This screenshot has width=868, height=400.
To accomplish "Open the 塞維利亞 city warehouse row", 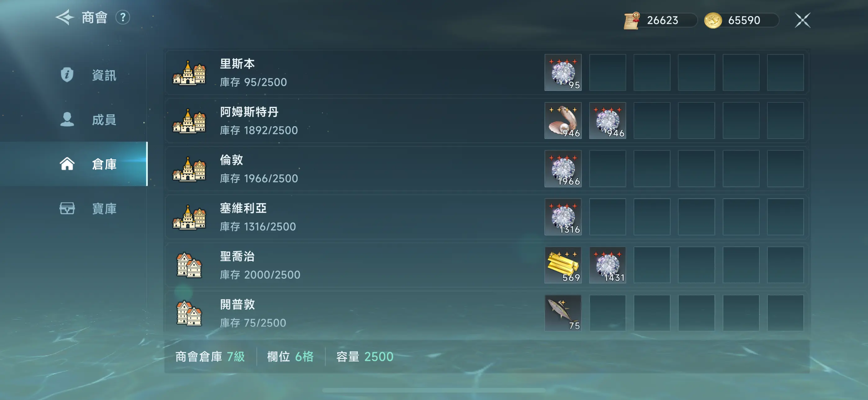I will pyautogui.click(x=487, y=217).
